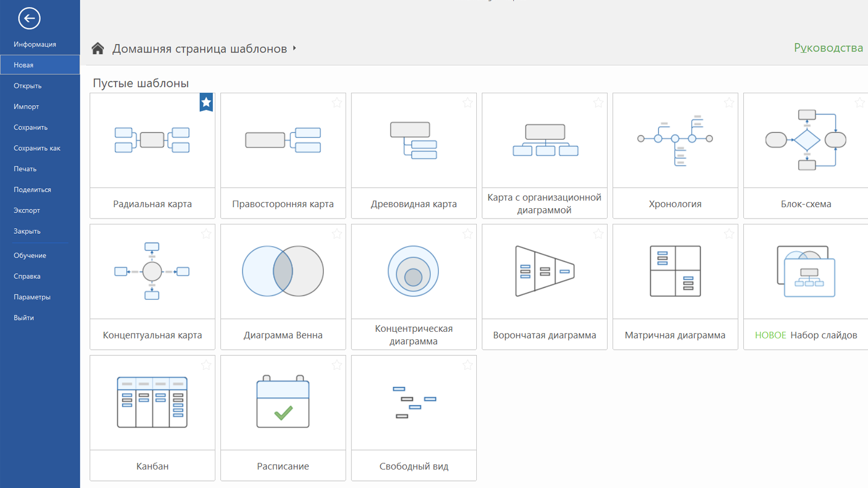Select the Диаграмма Венна template
The image size is (868, 488).
point(283,271)
